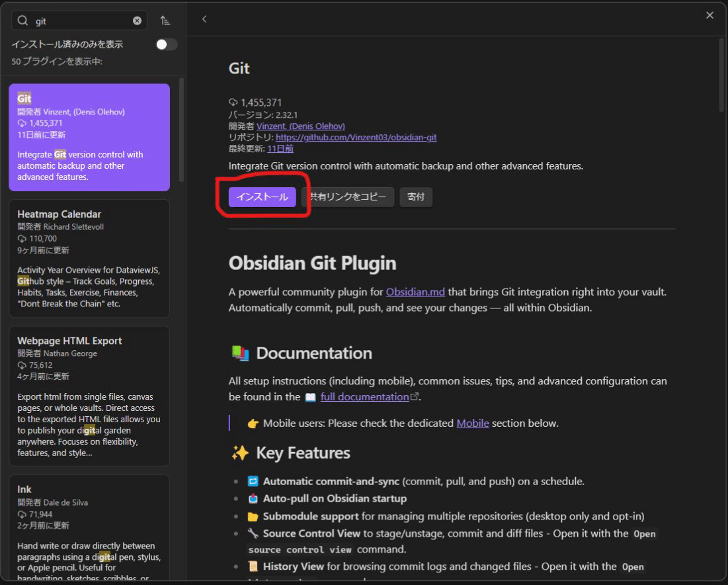Click the Install (インストール) button
This screenshot has width=728, height=585.
[x=262, y=197]
